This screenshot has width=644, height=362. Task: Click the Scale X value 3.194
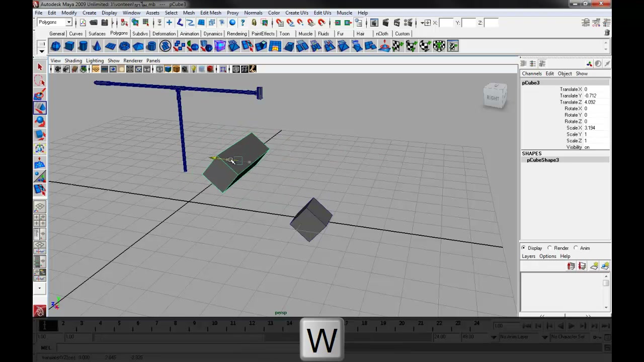(590, 128)
